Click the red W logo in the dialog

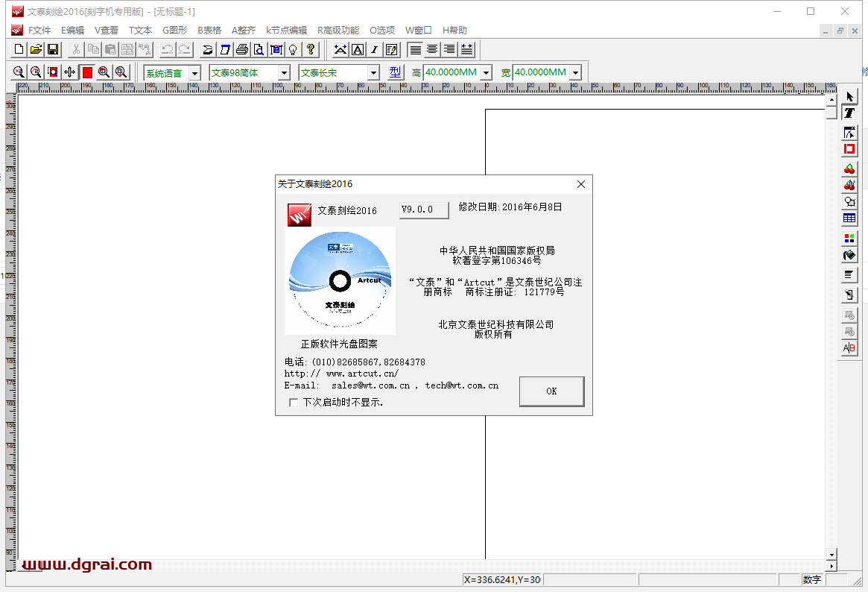point(299,215)
